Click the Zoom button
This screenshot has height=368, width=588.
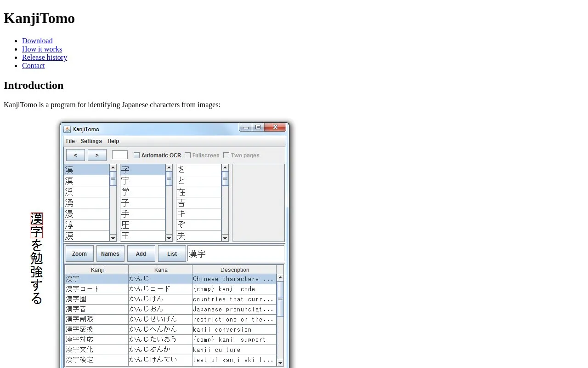79,253
